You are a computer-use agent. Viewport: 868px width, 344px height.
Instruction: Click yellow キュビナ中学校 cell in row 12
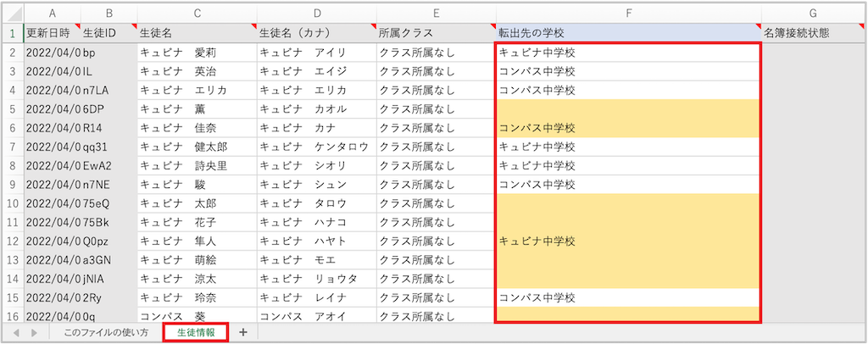pyautogui.click(x=629, y=241)
